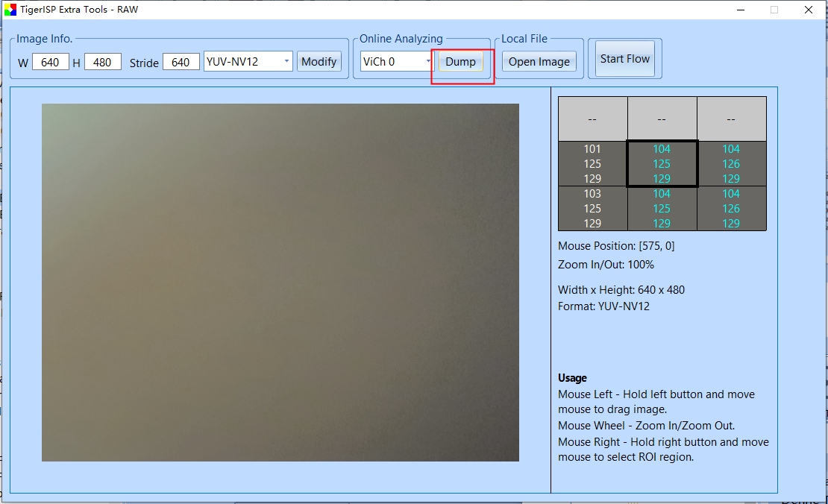Viewport: 828px width, 504px height.
Task: Click the Open Image button
Action: (x=539, y=61)
